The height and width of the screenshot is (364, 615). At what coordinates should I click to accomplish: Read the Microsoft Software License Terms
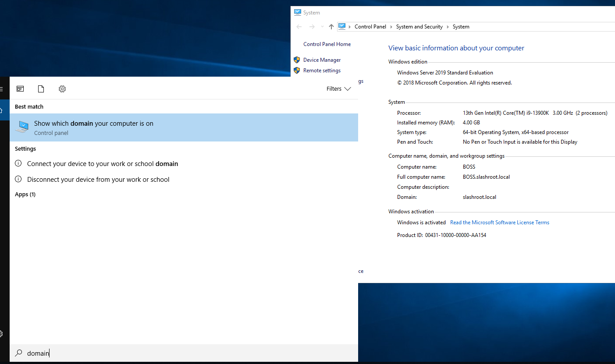(x=499, y=223)
